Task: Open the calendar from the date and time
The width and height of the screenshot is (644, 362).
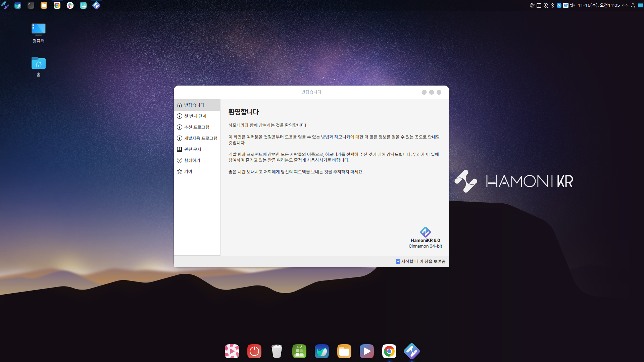Action: (599, 5)
